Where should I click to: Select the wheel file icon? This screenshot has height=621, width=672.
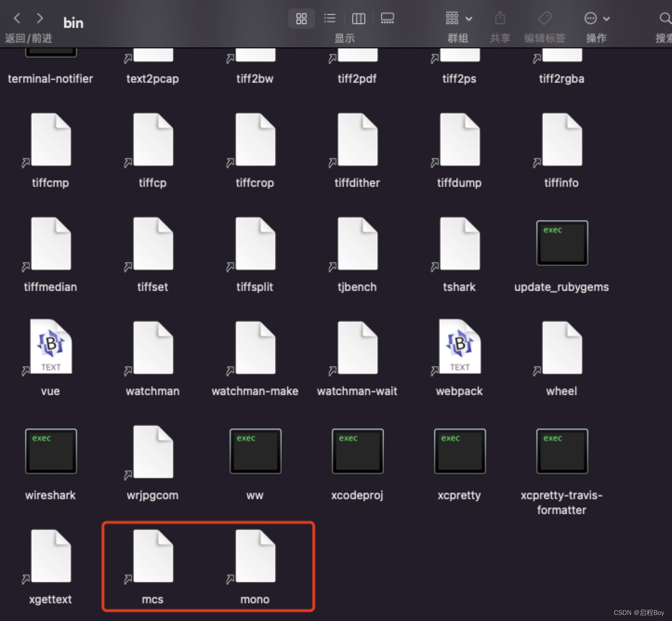click(x=562, y=348)
